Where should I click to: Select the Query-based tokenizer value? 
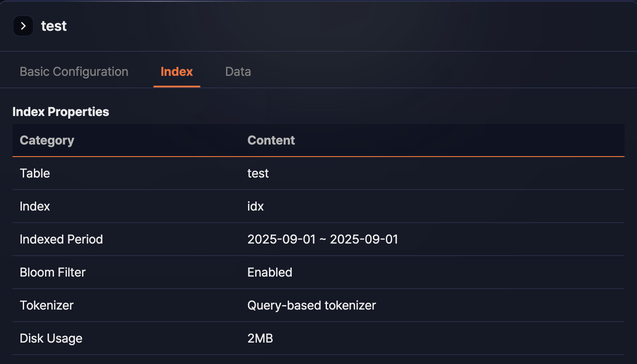(x=312, y=305)
